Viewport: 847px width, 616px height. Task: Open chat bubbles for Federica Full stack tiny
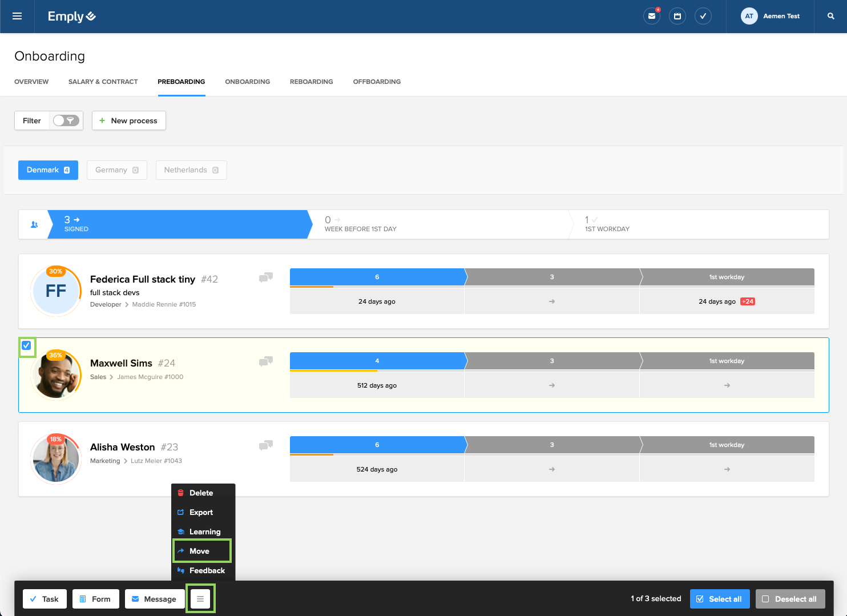265,277
